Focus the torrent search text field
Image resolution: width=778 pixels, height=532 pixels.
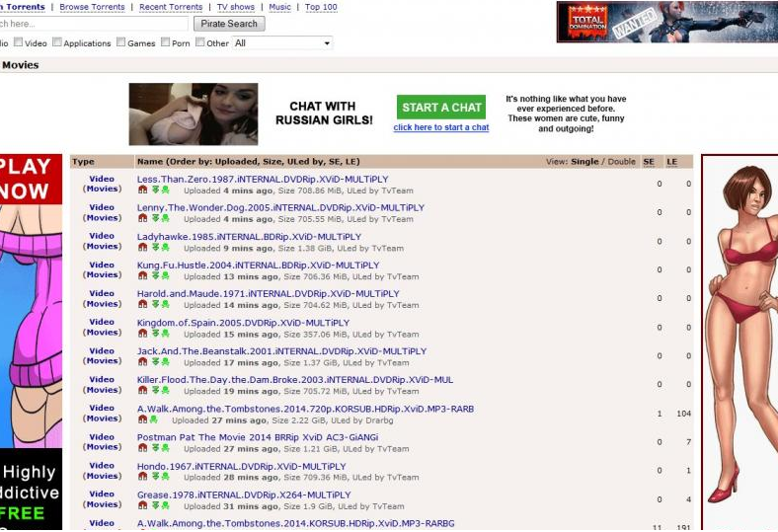94,24
